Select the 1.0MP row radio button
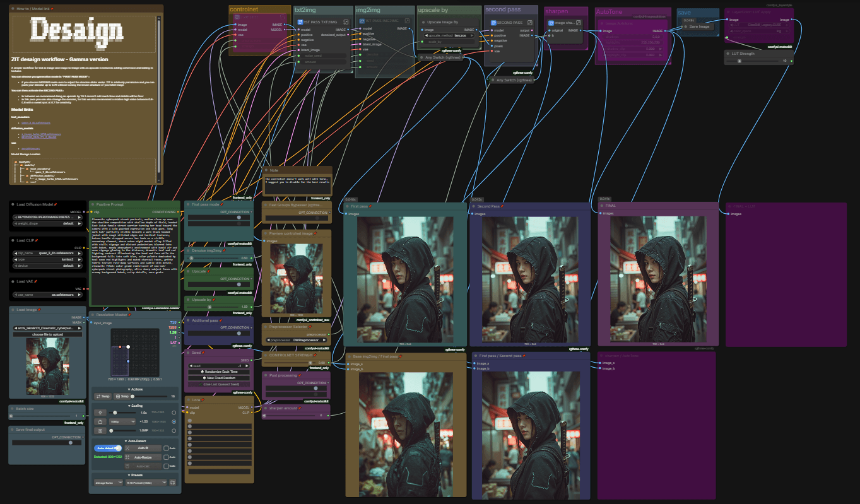 (174, 431)
